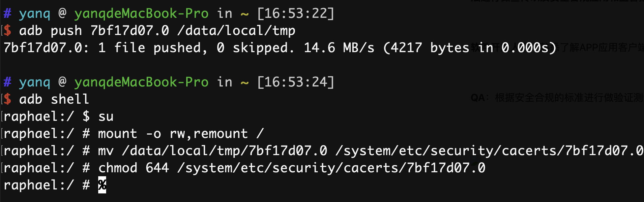Click the hostname yanqdeMacBook-Pro on the second prompt
This screenshot has width=644, height=202.
click(x=141, y=82)
